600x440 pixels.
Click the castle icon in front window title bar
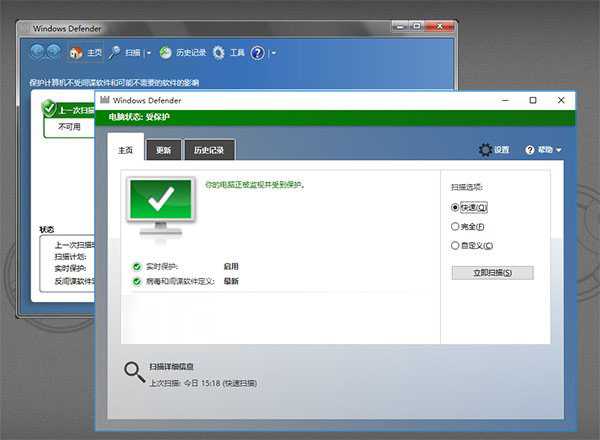[x=104, y=100]
